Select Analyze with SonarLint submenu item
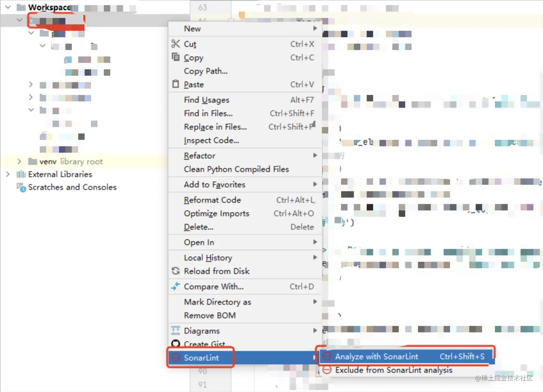Viewport: 543px width, 392px height. [407, 356]
